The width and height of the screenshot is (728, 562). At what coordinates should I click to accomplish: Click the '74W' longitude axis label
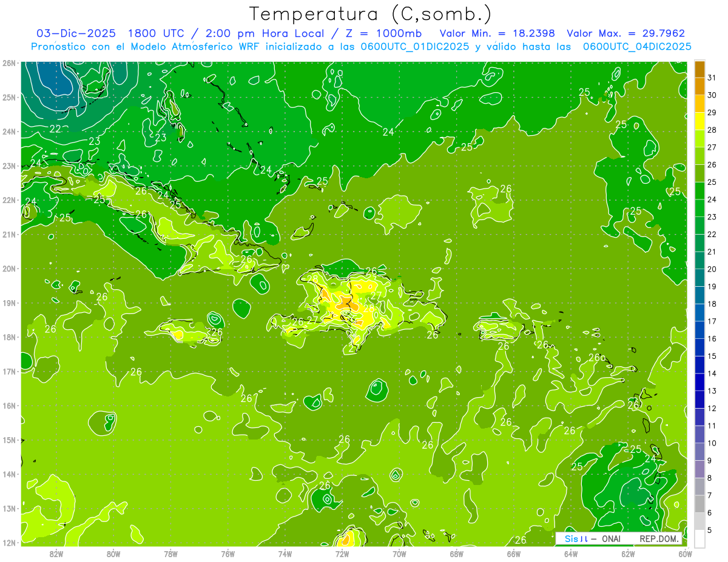[285, 554]
